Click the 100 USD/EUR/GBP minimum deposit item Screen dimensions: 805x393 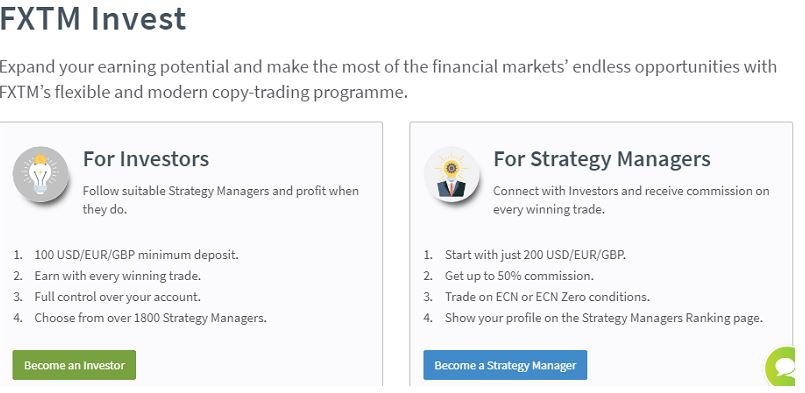[137, 255]
